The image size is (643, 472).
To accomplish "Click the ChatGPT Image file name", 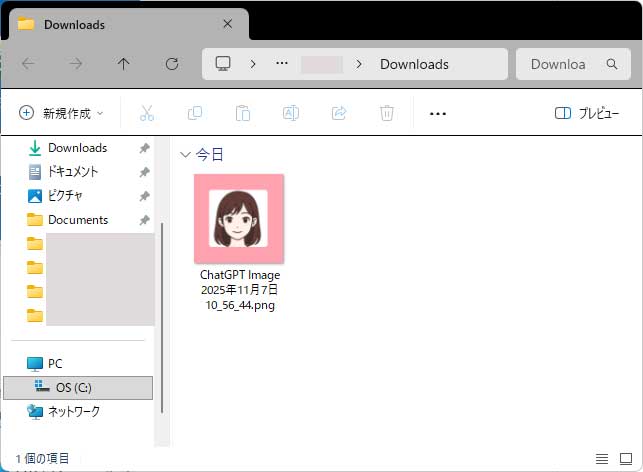I will point(240,290).
